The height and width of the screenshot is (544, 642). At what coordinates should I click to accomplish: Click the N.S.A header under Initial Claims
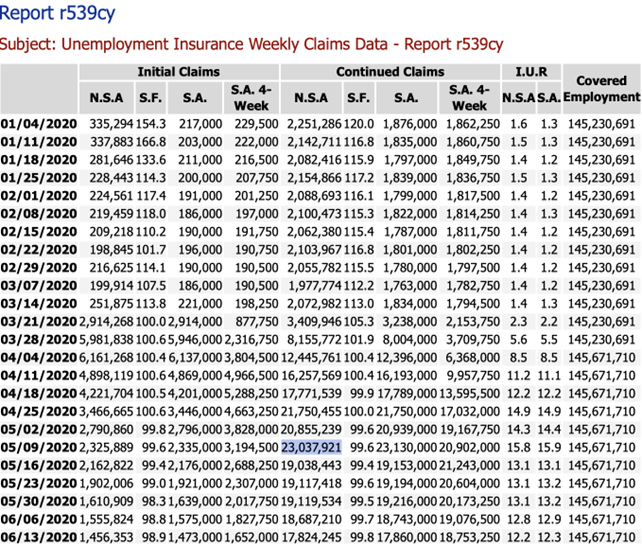pos(106,98)
